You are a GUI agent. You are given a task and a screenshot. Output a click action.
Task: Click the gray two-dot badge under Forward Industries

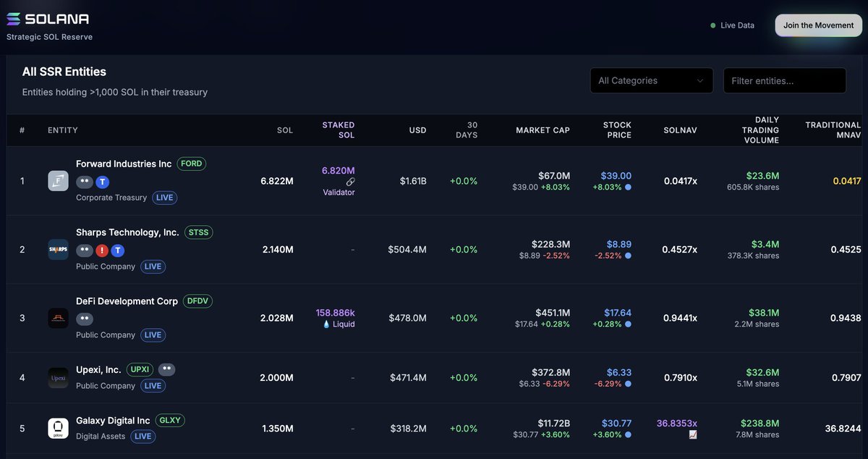coord(85,182)
